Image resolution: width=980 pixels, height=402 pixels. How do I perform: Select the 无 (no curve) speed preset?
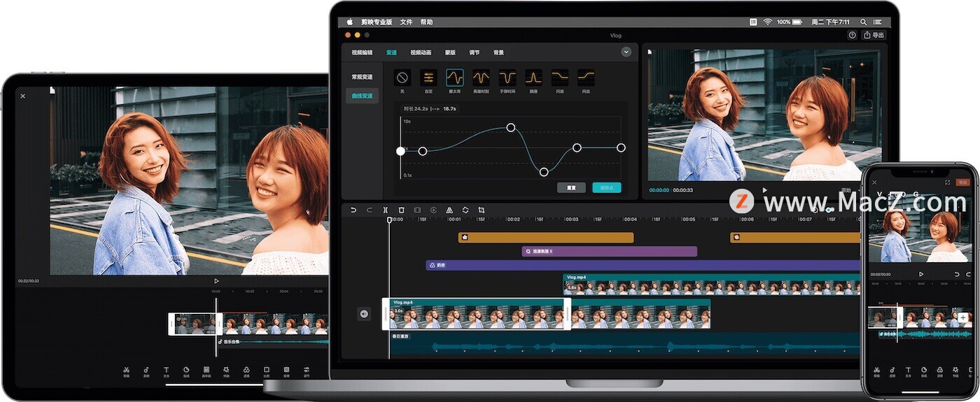(x=402, y=78)
